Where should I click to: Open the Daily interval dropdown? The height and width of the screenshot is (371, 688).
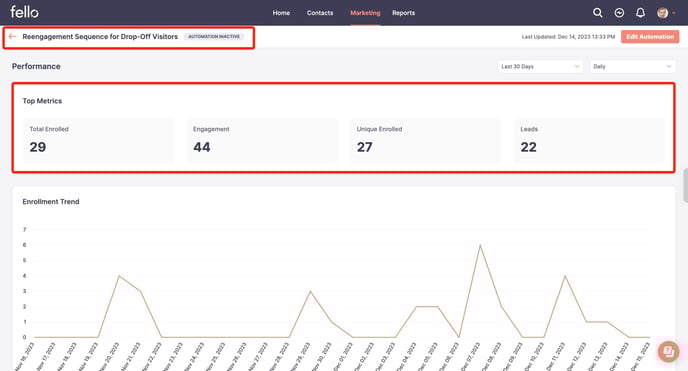[x=632, y=67]
